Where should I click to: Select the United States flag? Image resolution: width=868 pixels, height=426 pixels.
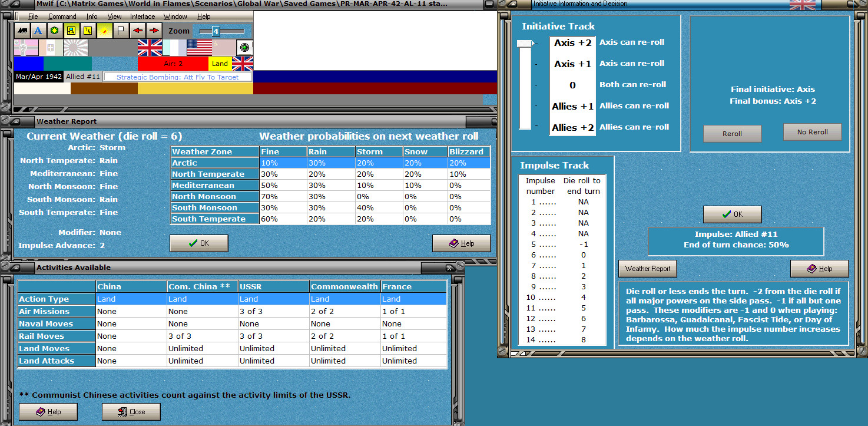pos(199,48)
